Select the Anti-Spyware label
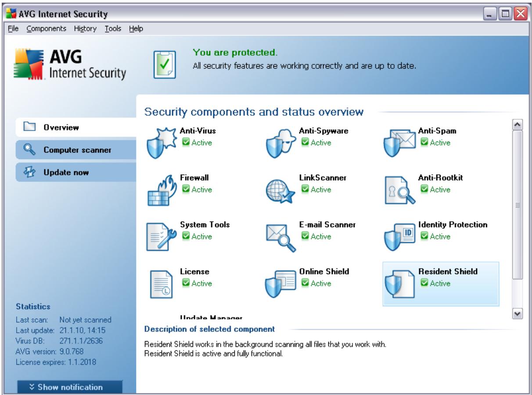This screenshot has width=532, height=395. tap(324, 131)
